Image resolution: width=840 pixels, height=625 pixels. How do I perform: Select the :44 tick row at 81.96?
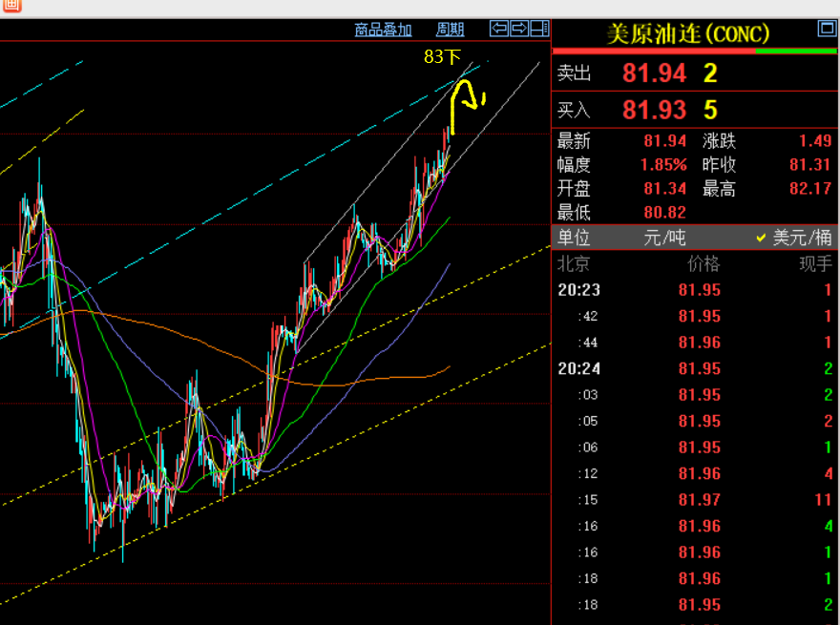(695, 343)
